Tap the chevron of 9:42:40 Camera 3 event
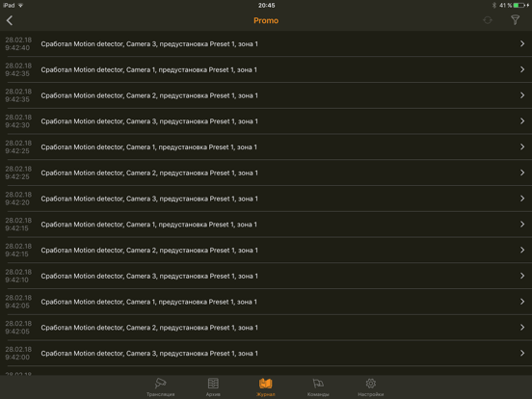 click(x=522, y=43)
